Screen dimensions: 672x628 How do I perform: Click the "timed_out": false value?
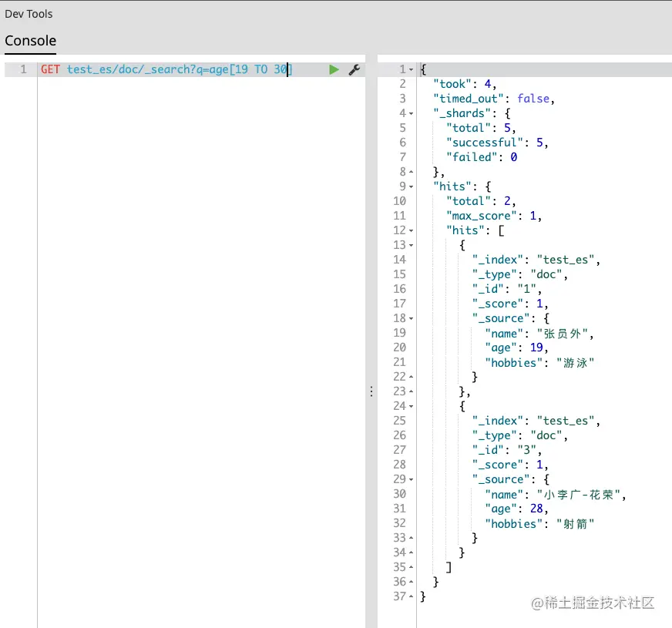point(533,99)
